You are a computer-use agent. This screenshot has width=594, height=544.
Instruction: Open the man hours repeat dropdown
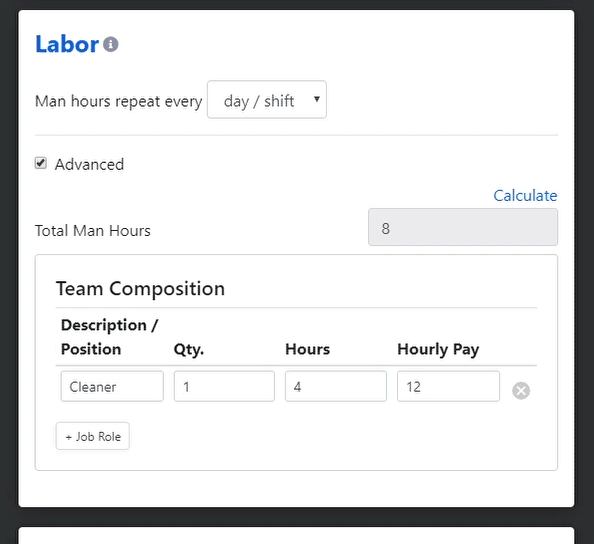point(267,100)
